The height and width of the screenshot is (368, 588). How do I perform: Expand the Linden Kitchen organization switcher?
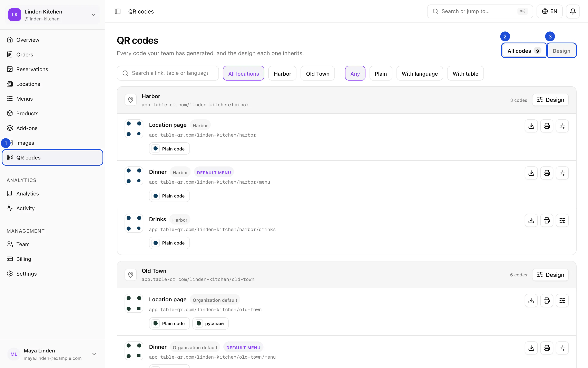click(x=52, y=15)
